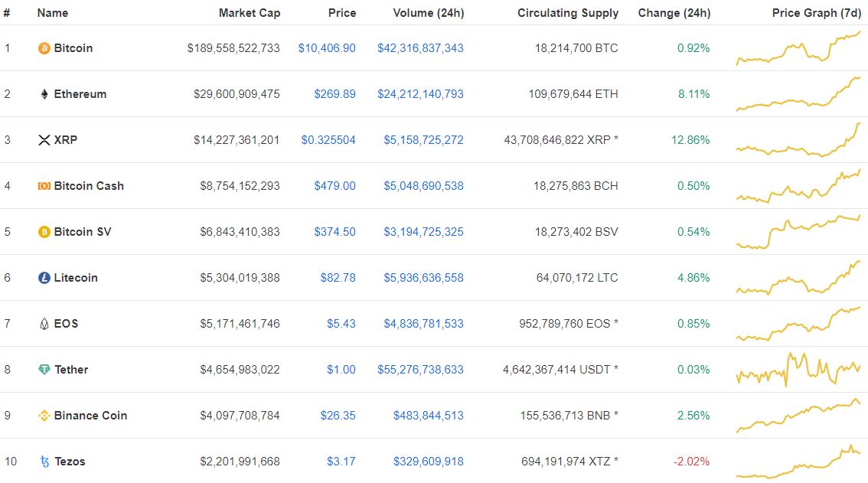Click the Bitcoin Cash logo icon
868x483 pixels.
point(44,186)
